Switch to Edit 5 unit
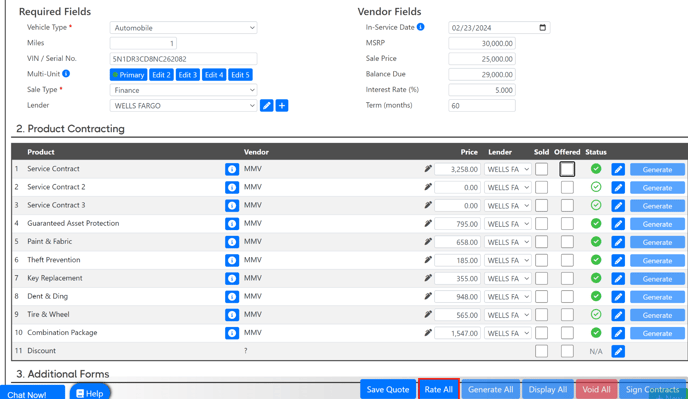Viewport: 688px width, 399px height. (x=240, y=75)
